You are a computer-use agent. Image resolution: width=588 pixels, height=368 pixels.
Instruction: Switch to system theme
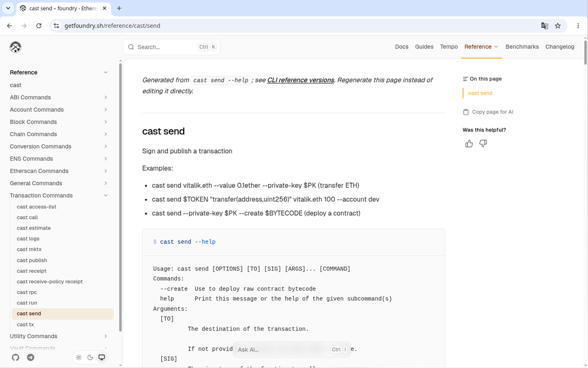[x=102, y=357]
